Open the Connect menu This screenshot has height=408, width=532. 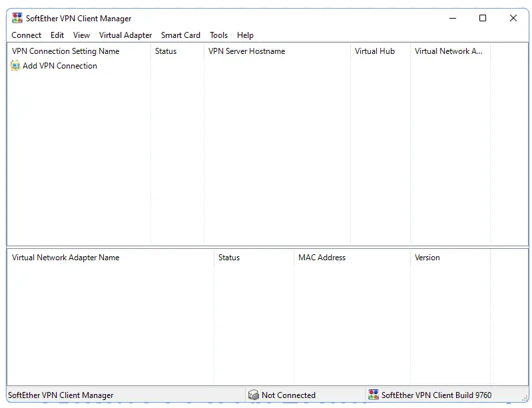[27, 35]
